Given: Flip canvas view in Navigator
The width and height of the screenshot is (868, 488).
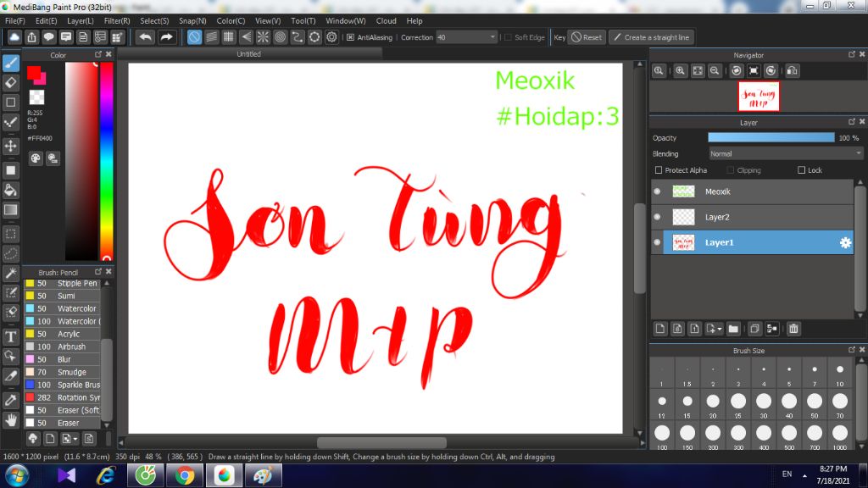Looking at the screenshot, I should [x=793, y=71].
